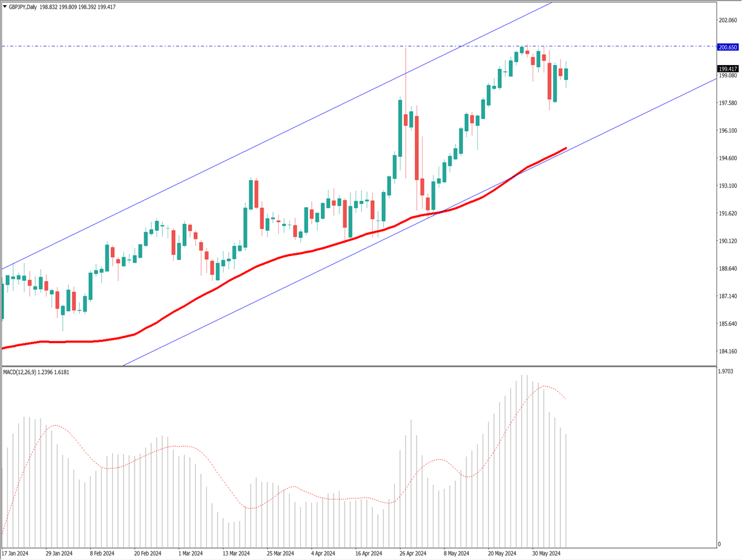Click the 184.160 price on the price scale
This screenshot has width=742, height=560.
pos(727,351)
